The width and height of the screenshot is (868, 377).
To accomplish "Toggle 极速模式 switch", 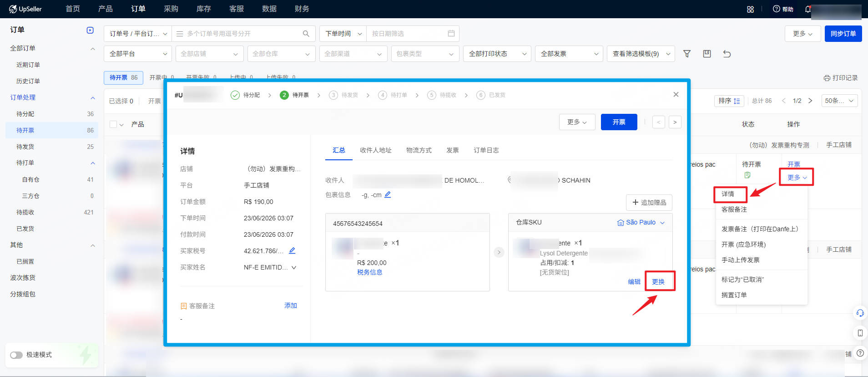I will [16, 355].
